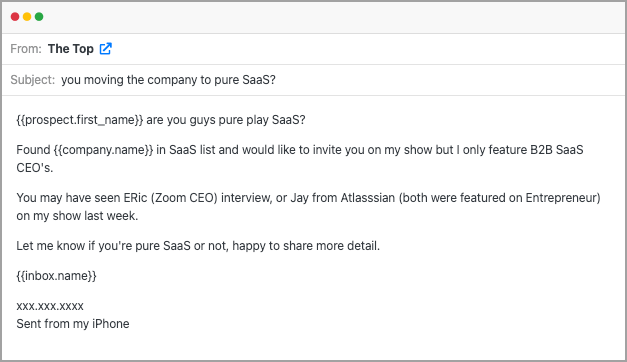
Task: Open the external link icon beside The Top
Action: click(106, 48)
